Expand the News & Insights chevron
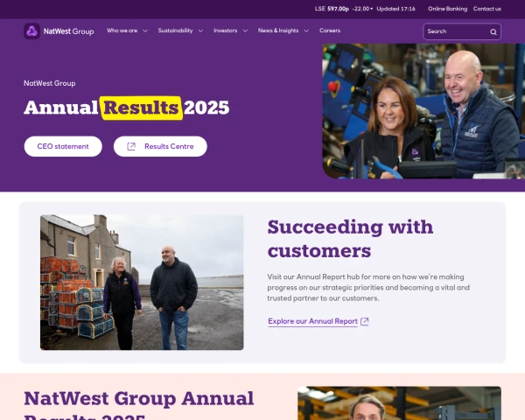The image size is (525, 420). (x=306, y=31)
